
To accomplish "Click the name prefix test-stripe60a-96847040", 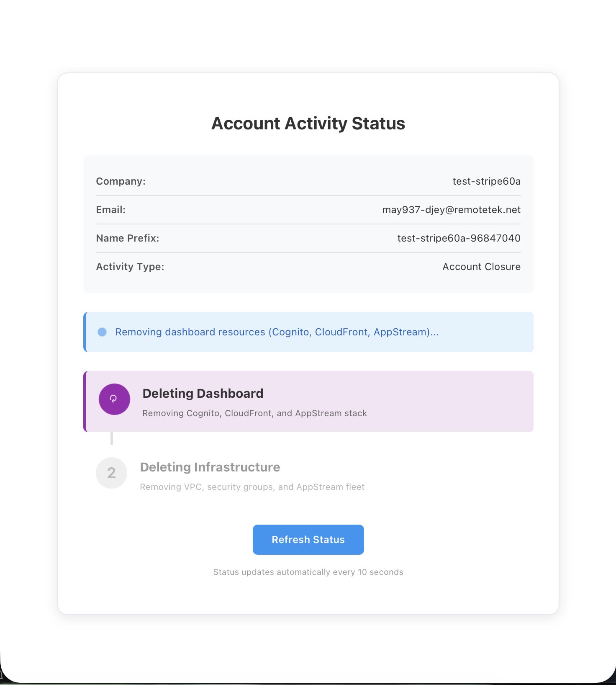I will (x=459, y=238).
